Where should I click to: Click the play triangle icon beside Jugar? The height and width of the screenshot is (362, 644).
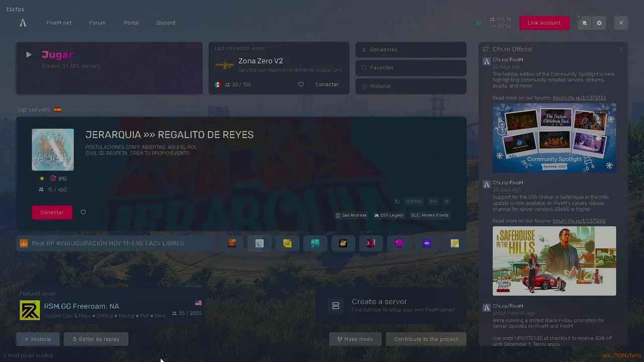[29, 55]
